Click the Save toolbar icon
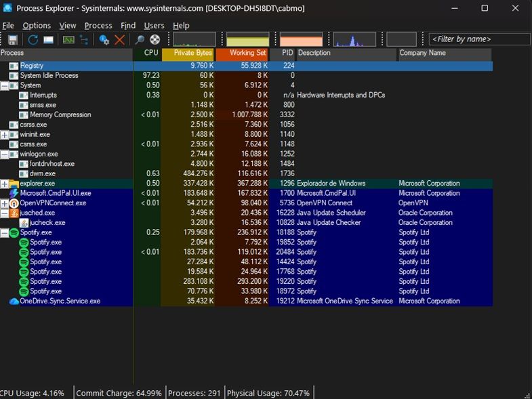Screen dimensions: 532x399 12,40
